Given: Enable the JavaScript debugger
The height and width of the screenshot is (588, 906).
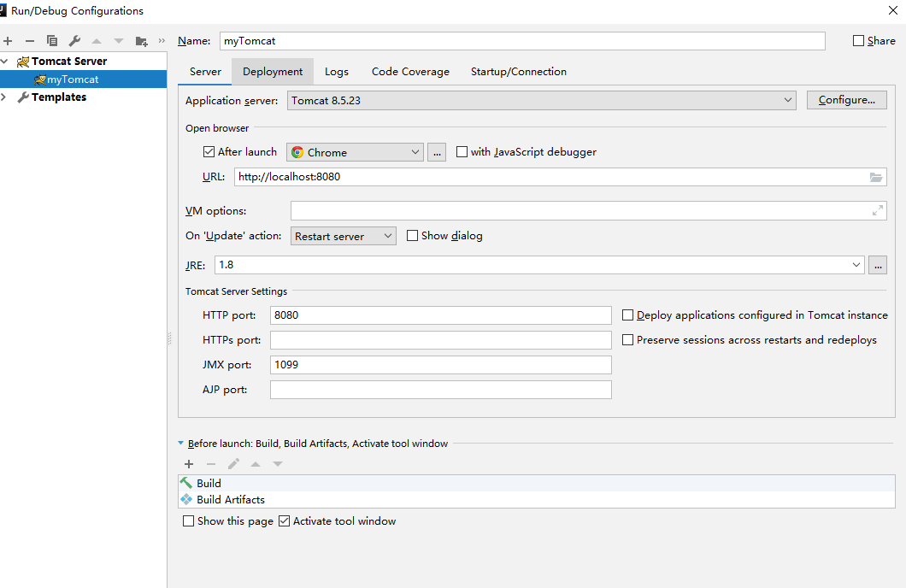Looking at the screenshot, I should tap(462, 151).
